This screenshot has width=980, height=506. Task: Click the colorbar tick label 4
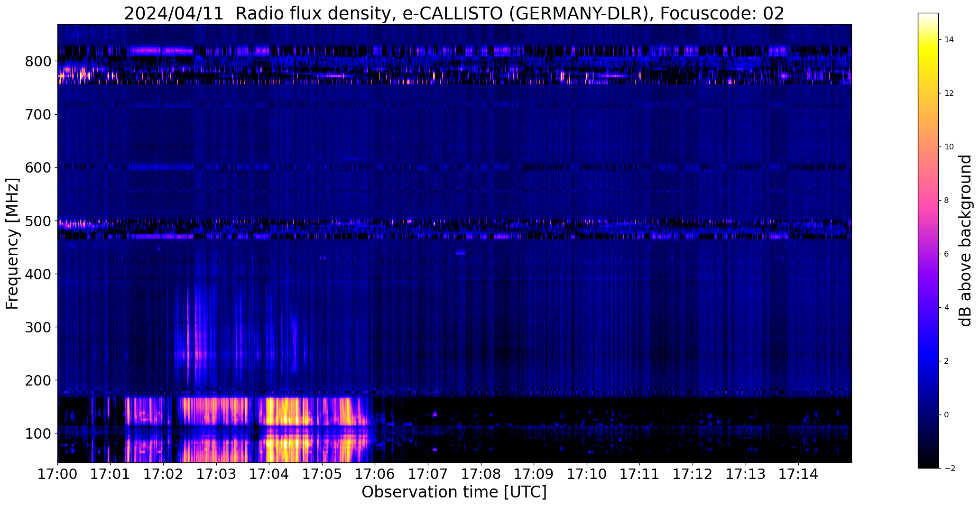(947, 308)
